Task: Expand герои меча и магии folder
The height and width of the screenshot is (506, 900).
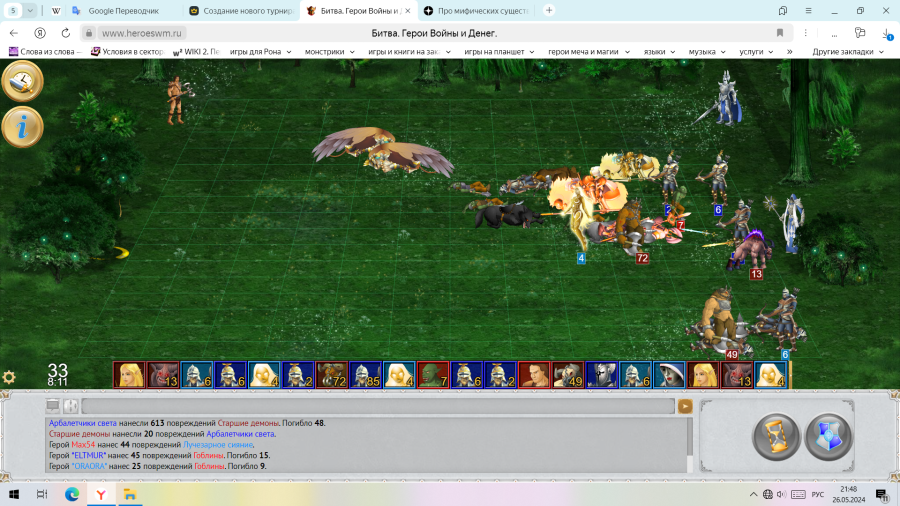Action: [x=589, y=52]
